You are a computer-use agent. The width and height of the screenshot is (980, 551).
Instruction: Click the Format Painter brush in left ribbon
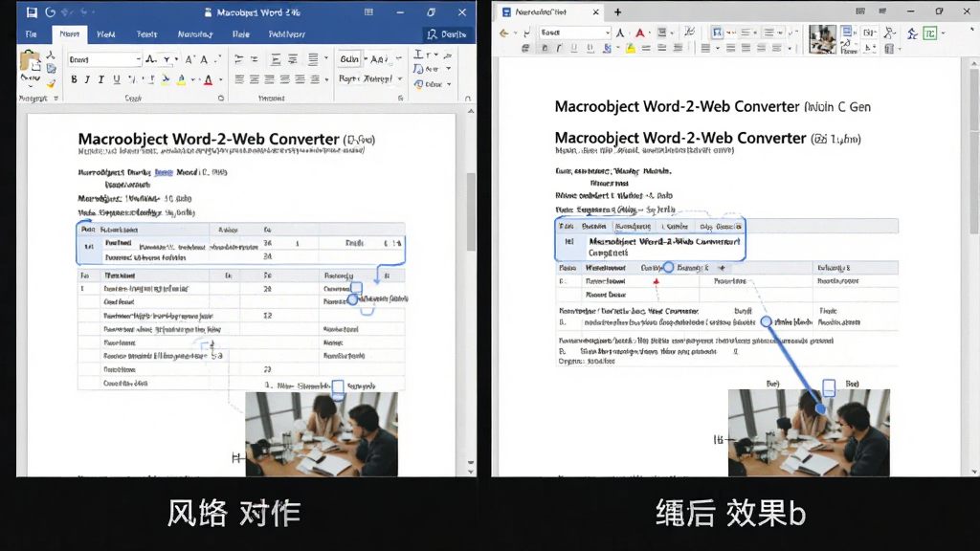point(51,82)
